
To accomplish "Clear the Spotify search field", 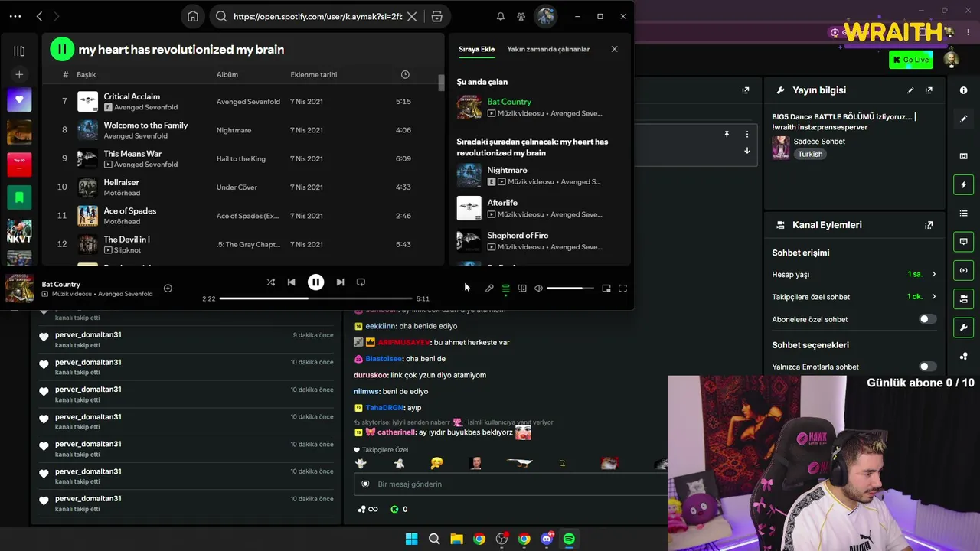I will [412, 16].
